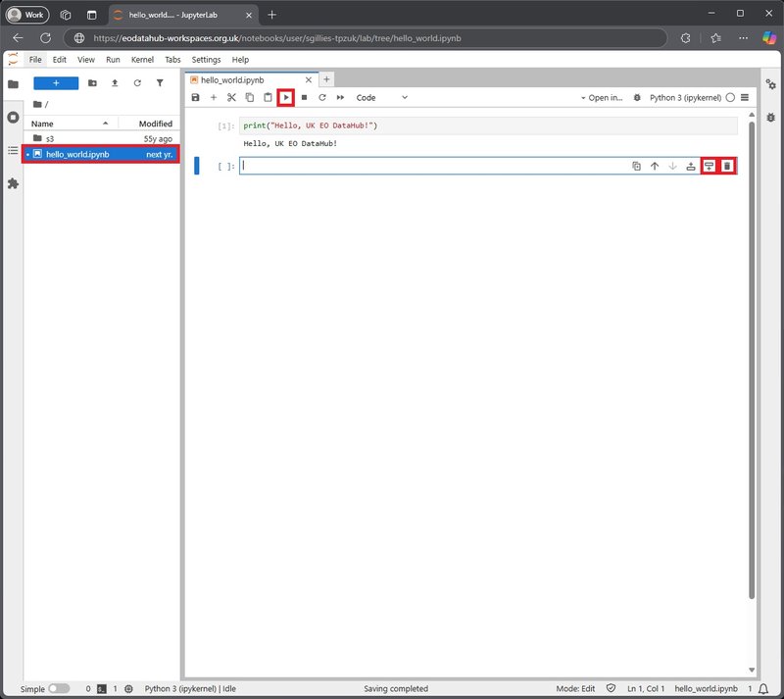Toggle file browser filter icon
Viewport: 784px width, 699px height.
pyautogui.click(x=160, y=83)
